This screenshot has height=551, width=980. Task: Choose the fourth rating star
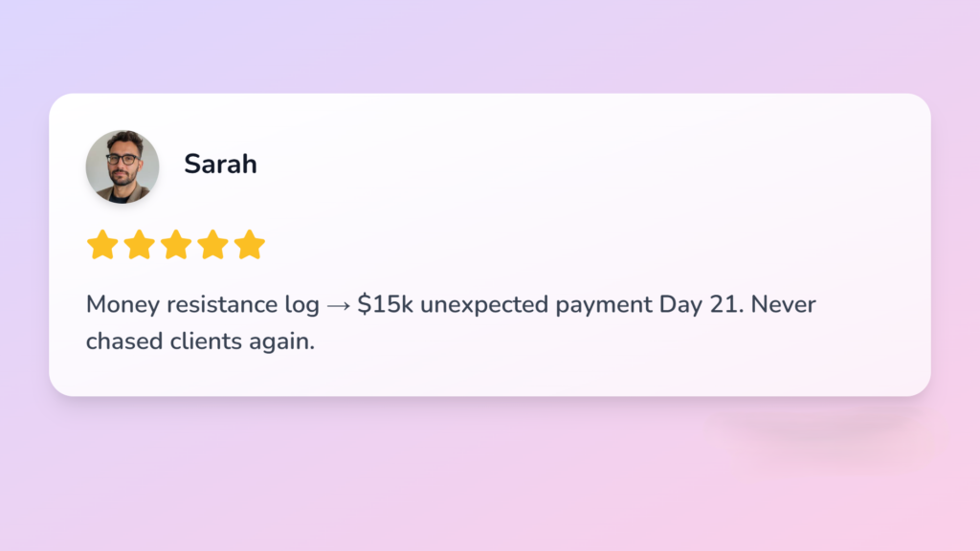pos(212,245)
